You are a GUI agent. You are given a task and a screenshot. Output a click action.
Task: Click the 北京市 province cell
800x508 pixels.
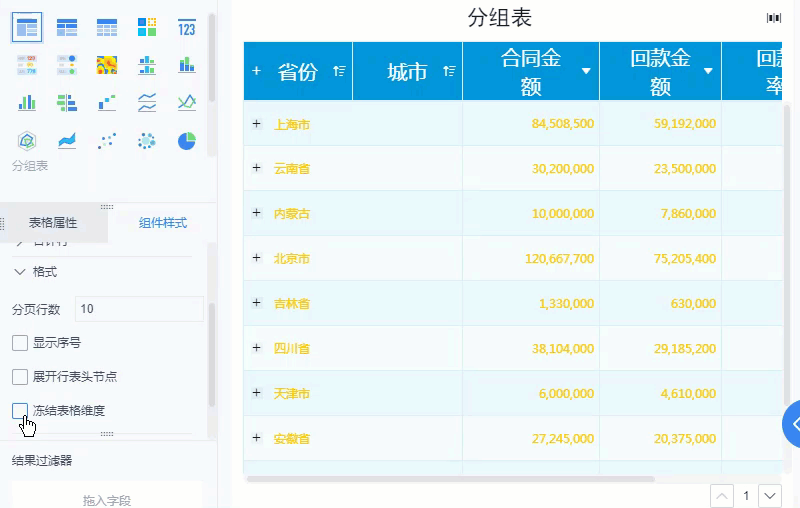292,259
